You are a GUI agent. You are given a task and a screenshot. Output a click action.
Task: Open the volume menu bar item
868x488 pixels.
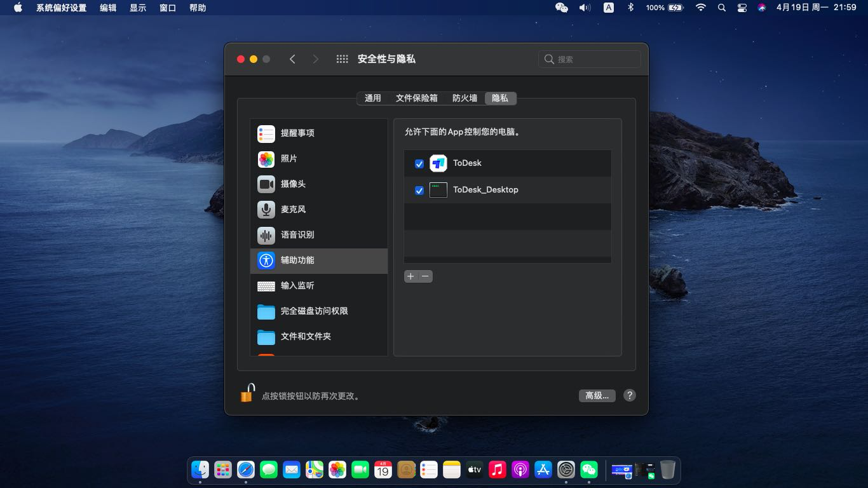(x=585, y=8)
